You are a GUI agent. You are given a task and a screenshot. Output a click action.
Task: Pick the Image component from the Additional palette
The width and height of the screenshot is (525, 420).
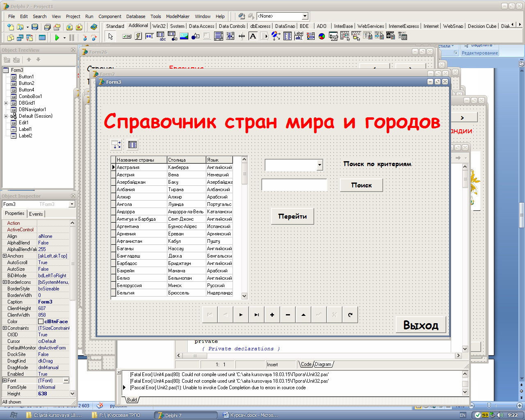184,36
